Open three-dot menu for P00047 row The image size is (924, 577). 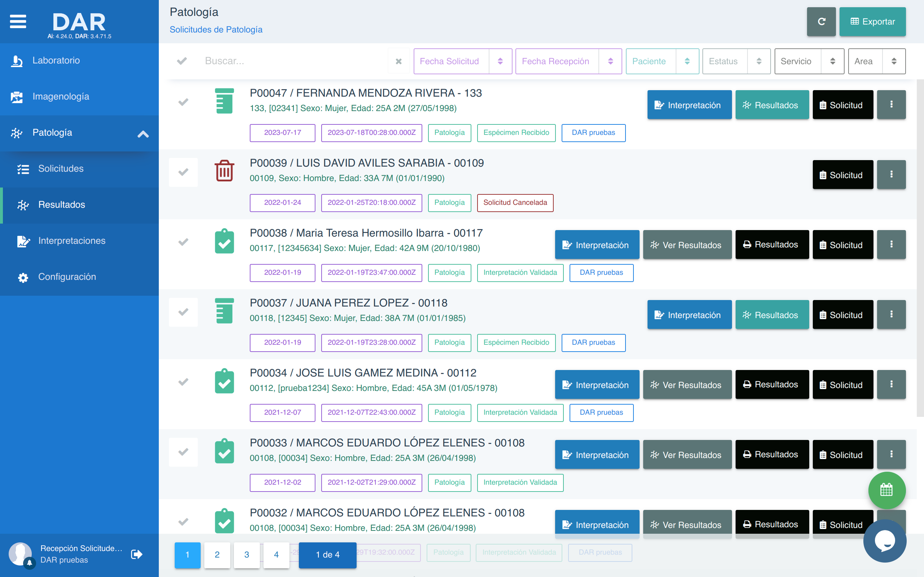pos(891,105)
